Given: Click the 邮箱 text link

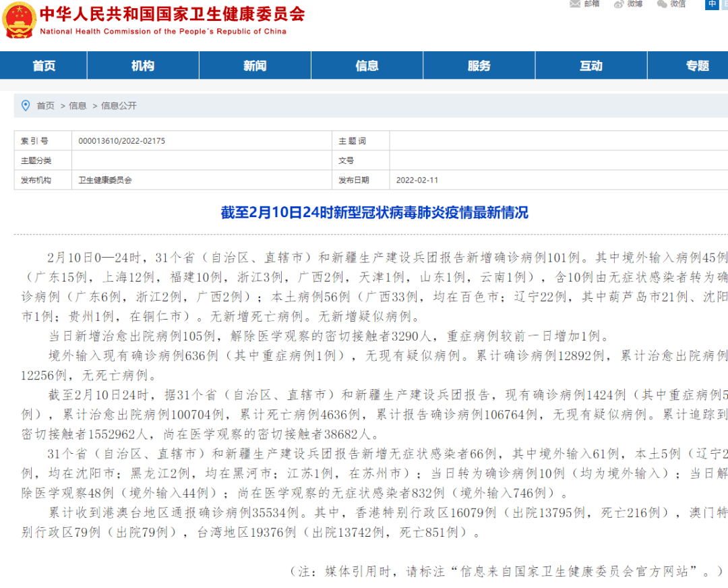Looking at the screenshot, I should click(592, 4).
